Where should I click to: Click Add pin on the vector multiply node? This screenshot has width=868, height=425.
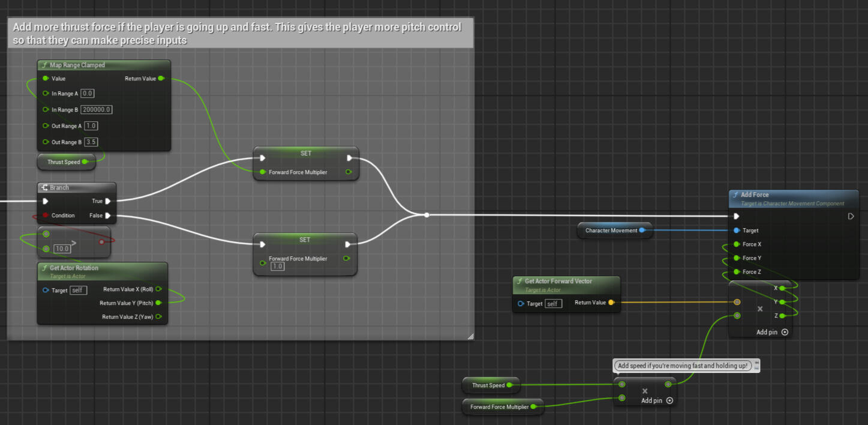click(x=772, y=332)
